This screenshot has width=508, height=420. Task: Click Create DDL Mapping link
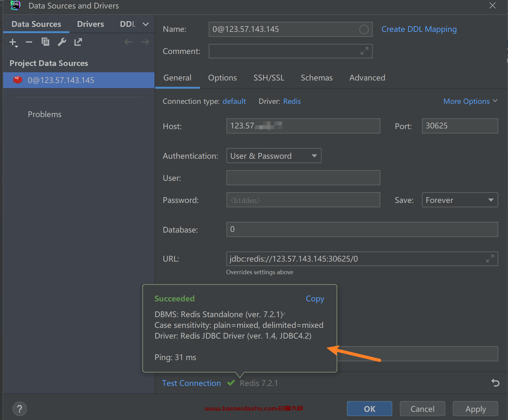419,29
